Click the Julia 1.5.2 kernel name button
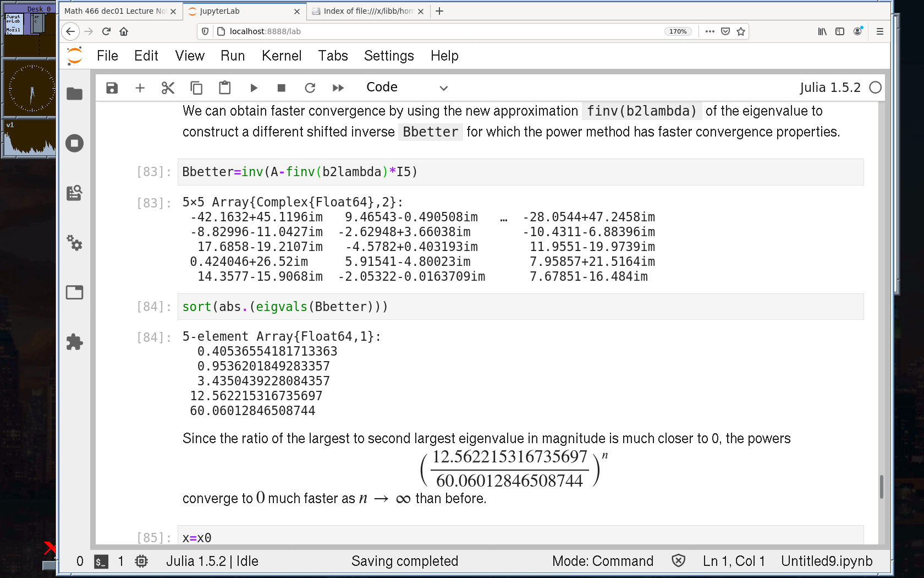Viewport: 924px width, 578px height. click(x=829, y=88)
